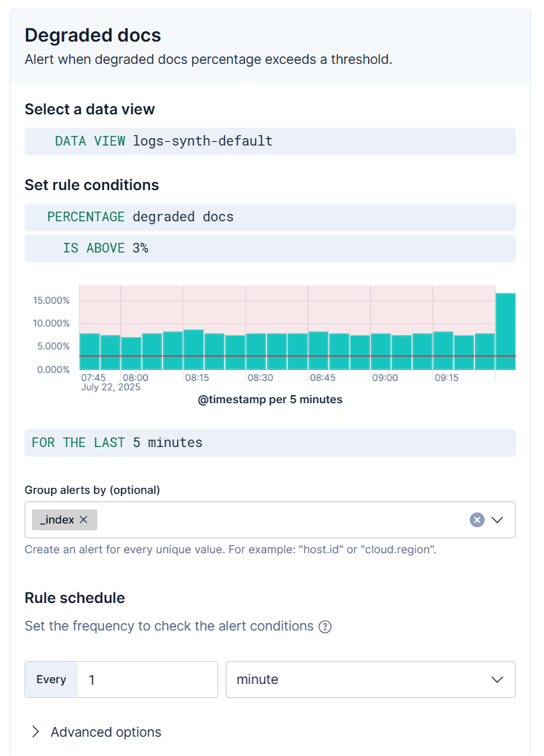Click the help icon near alert conditions frequency
This screenshot has width=544, height=756.
(325, 626)
